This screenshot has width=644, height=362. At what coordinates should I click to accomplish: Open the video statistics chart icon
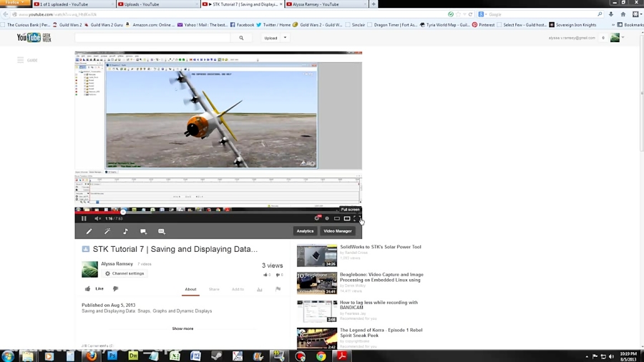pos(260,290)
